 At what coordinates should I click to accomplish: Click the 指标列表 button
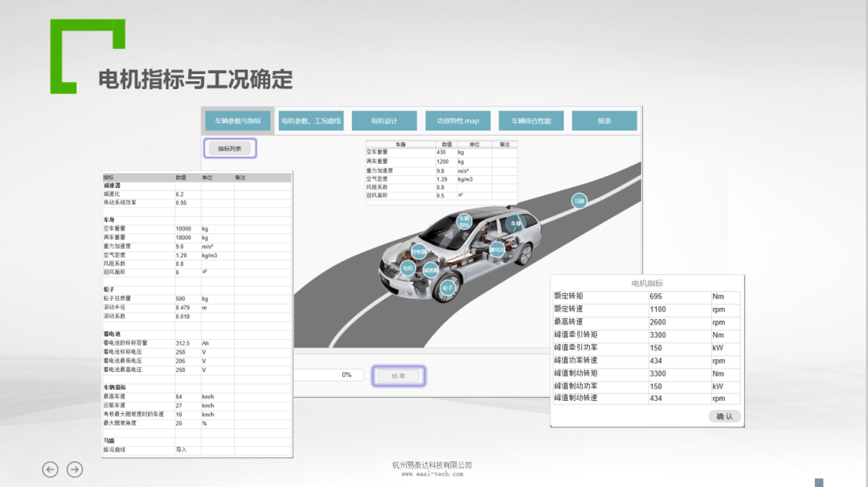pyautogui.click(x=230, y=149)
